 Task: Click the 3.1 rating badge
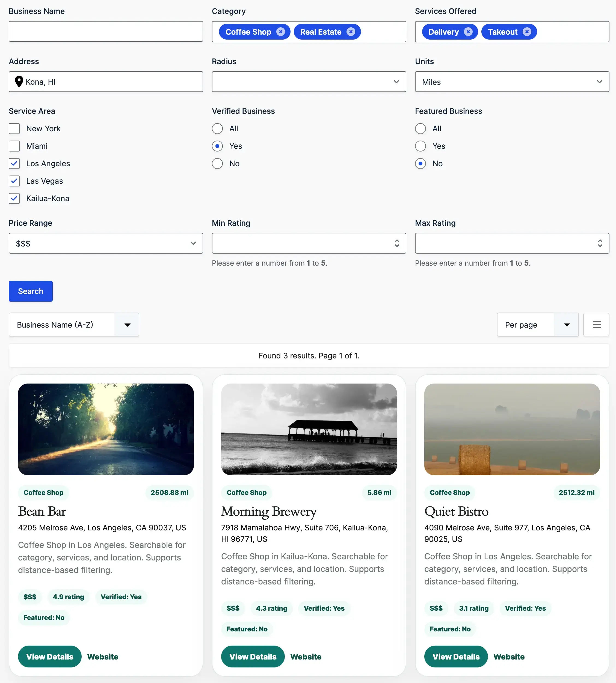(x=473, y=608)
